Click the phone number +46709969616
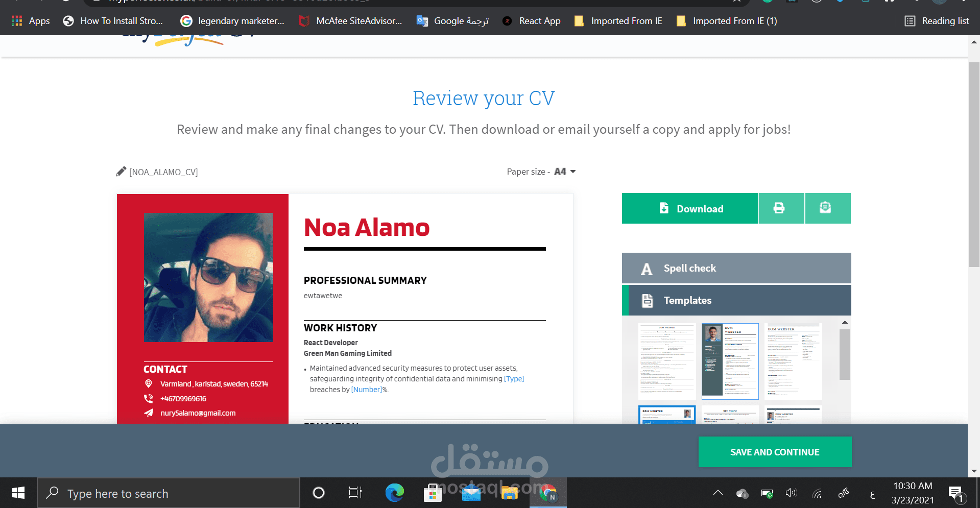980x508 pixels. (183, 399)
